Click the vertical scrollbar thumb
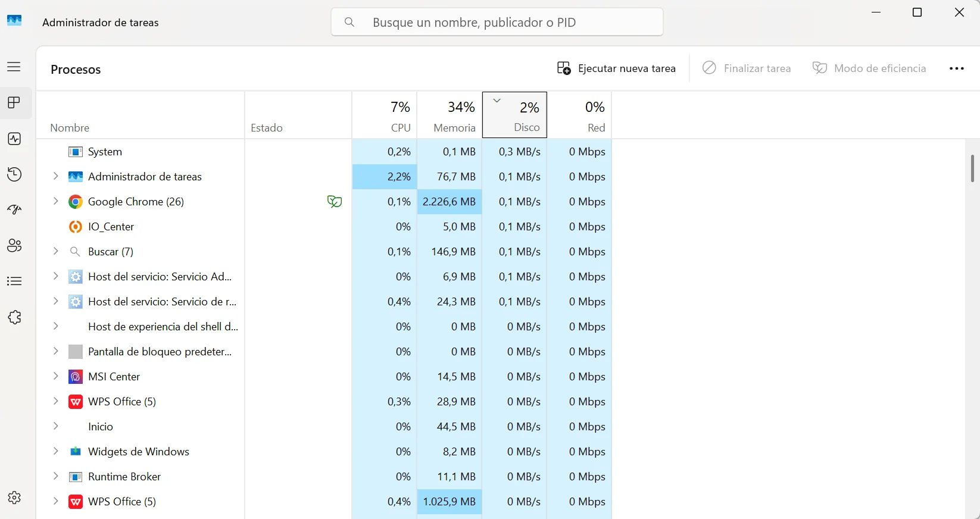Image resolution: width=980 pixels, height=519 pixels. pyautogui.click(x=972, y=168)
